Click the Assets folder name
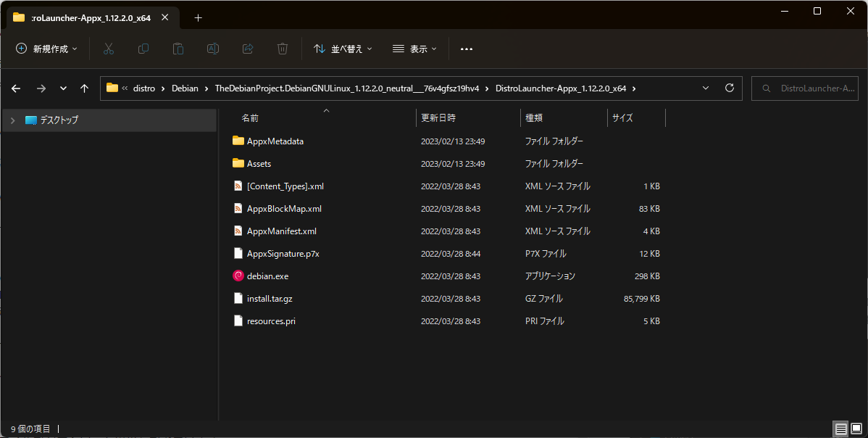Image resolution: width=868 pixels, height=438 pixels. tap(259, 164)
